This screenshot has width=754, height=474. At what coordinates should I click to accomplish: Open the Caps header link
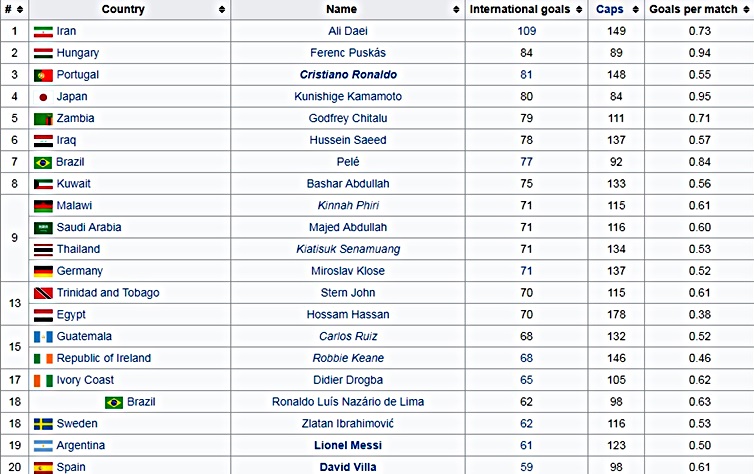coord(609,10)
